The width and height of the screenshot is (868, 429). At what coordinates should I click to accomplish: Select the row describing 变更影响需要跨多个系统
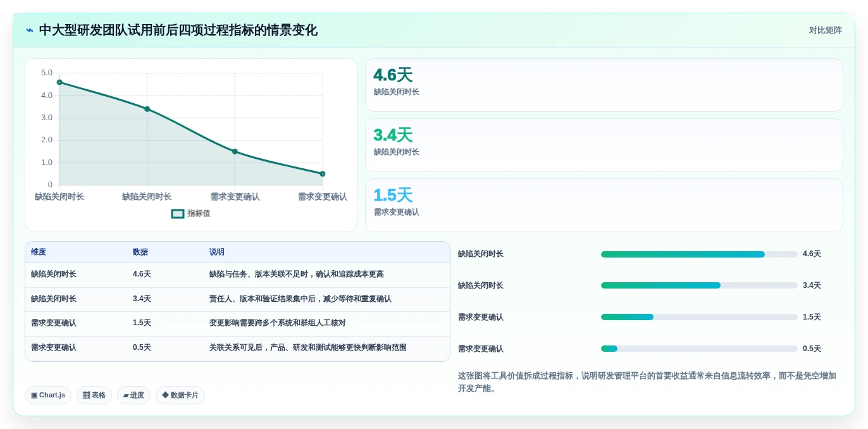point(237,323)
